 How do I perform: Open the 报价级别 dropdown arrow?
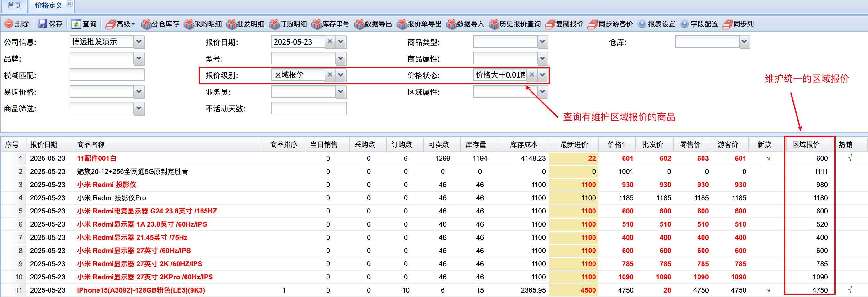click(341, 75)
